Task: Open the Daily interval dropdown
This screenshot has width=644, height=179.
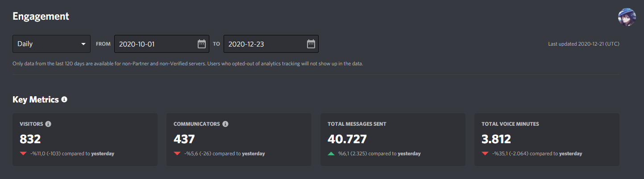Action: (51, 44)
